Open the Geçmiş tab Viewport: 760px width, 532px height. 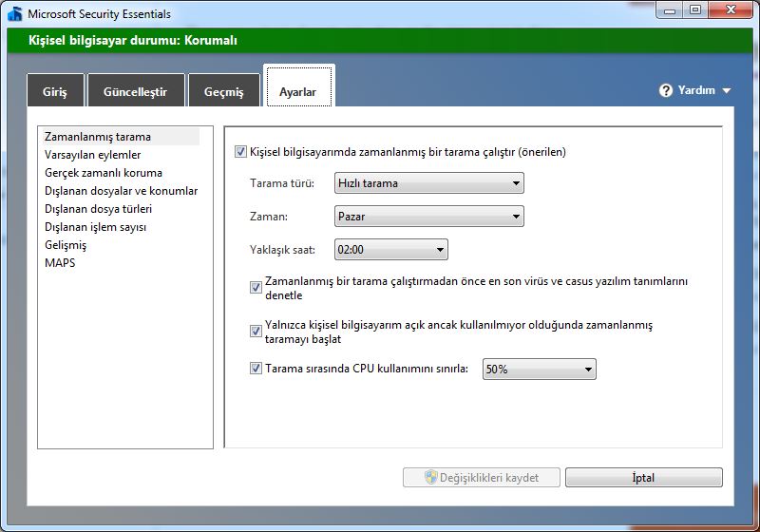[223, 92]
